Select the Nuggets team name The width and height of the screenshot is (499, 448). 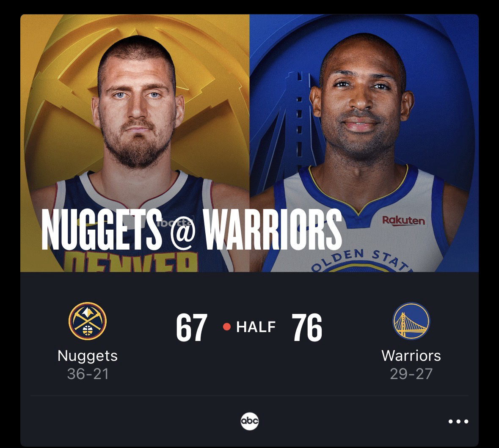[x=88, y=356]
